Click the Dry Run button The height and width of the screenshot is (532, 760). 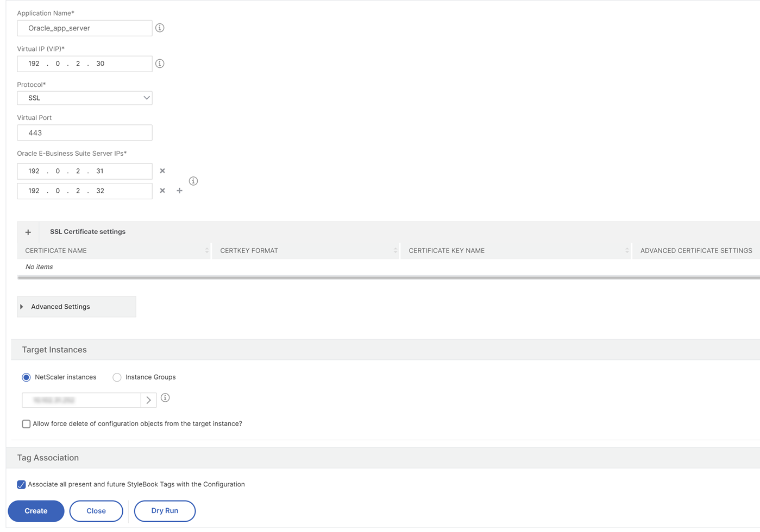point(165,511)
